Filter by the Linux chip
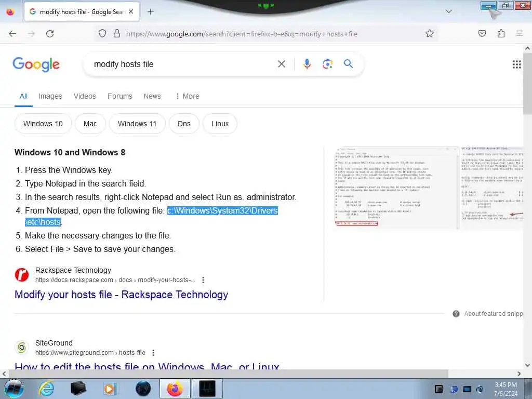The width and height of the screenshot is (532, 399). click(x=220, y=124)
